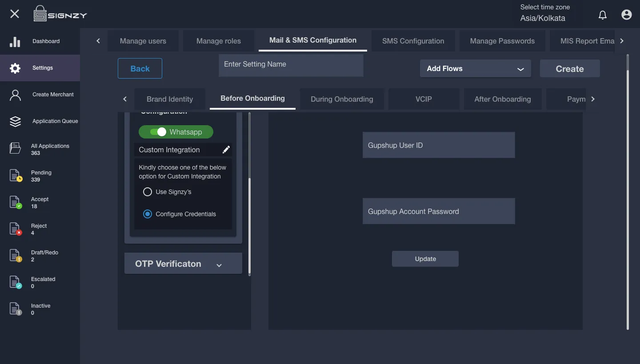
Task: Focus the Enter Setting Name field
Action: tap(291, 65)
